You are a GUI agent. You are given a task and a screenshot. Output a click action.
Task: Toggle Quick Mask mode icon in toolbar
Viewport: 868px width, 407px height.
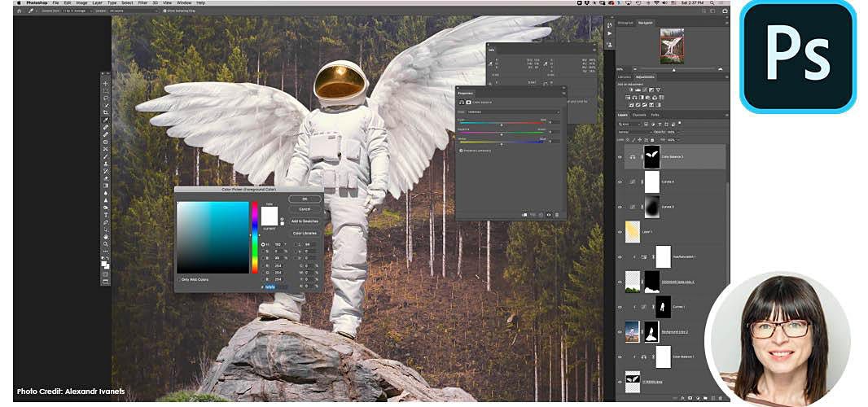point(105,274)
